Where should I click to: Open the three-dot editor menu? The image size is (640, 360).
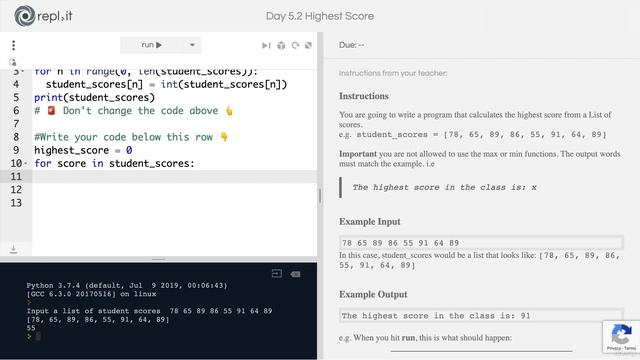(13, 45)
